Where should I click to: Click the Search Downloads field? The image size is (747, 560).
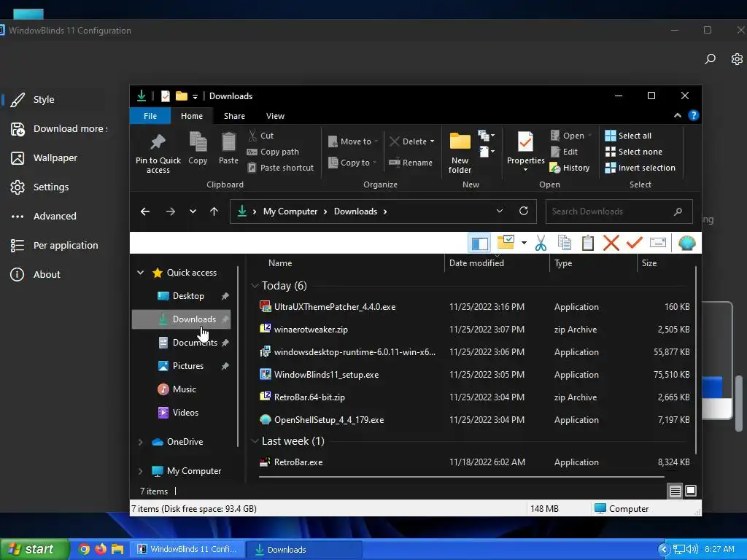click(x=619, y=211)
